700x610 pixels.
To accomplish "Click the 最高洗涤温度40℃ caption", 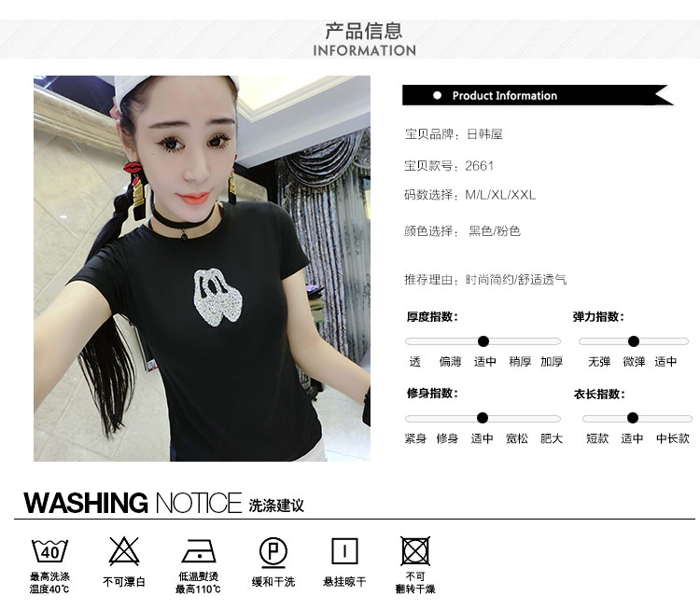I will 49,583.
